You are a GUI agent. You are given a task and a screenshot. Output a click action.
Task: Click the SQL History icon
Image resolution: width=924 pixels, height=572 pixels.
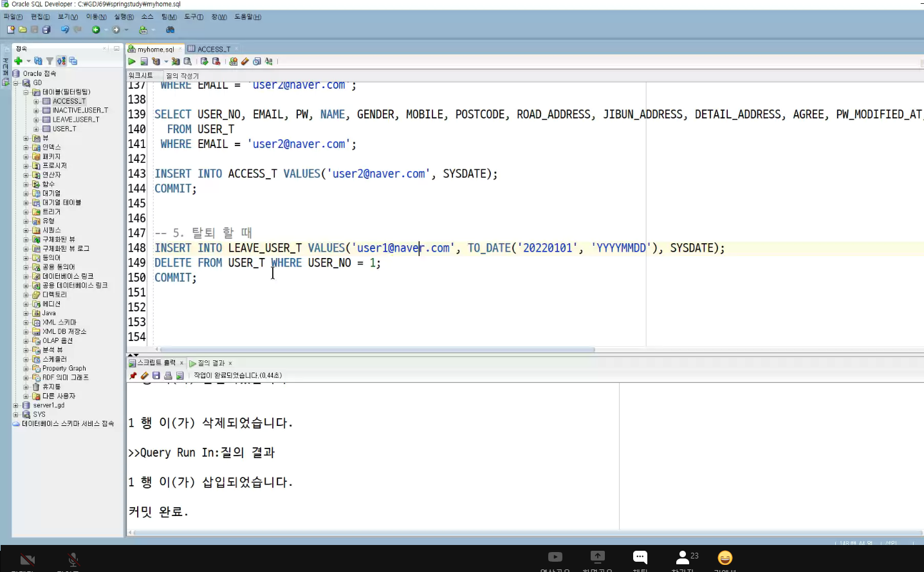pyautogui.click(x=257, y=62)
